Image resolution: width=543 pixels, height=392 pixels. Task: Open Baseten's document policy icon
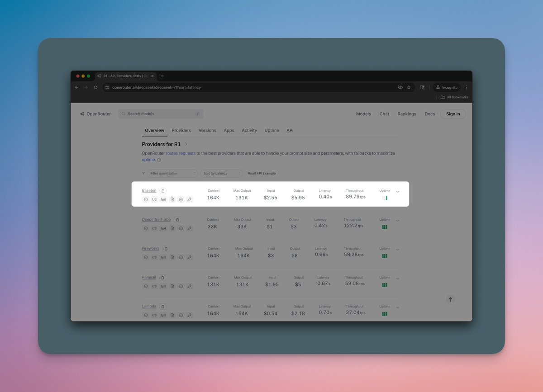(172, 199)
